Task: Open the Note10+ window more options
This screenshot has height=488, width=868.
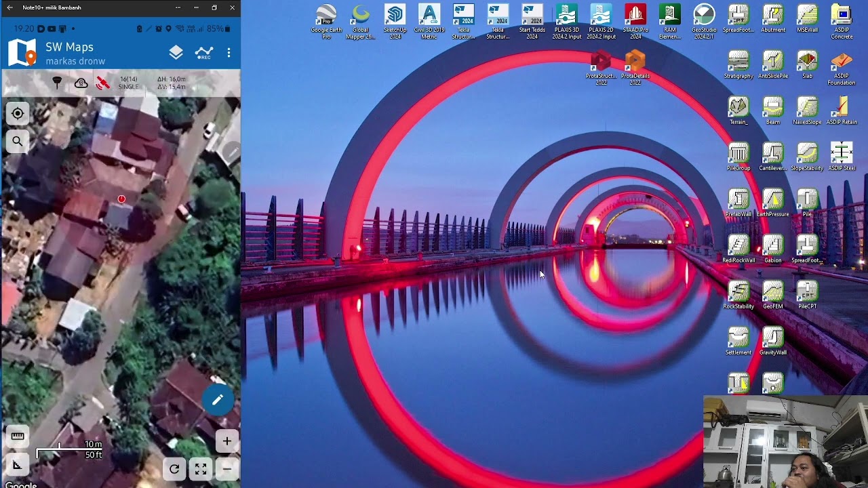Action: coord(178,7)
